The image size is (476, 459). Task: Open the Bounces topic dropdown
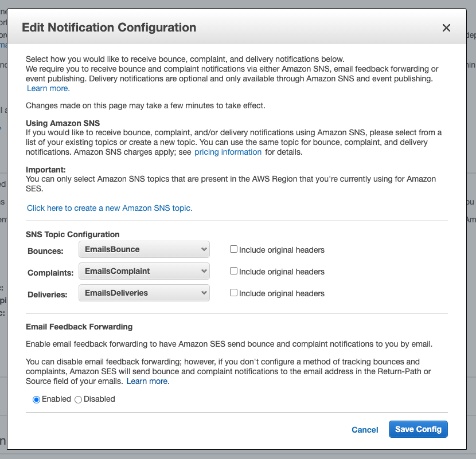click(x=144, y=249)
